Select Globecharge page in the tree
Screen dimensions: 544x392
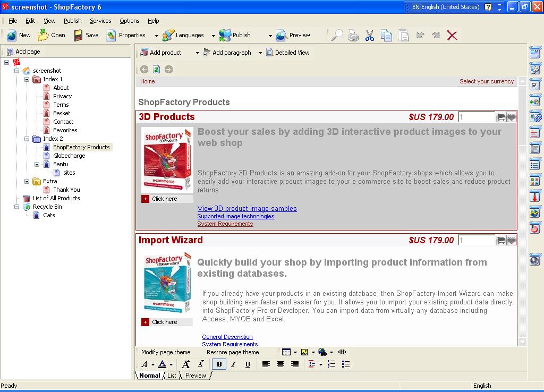click(69, 156)
